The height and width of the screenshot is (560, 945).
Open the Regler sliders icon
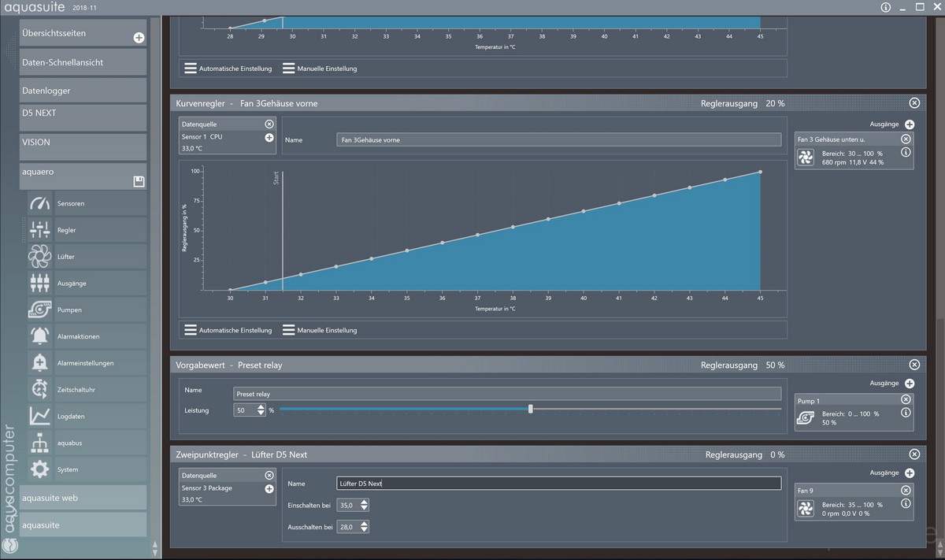click(x=39, y=230)
